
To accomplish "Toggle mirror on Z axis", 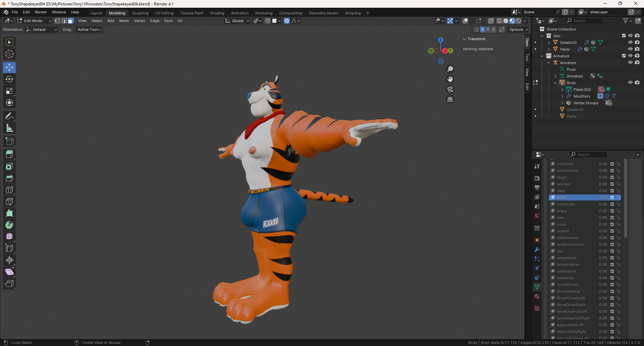I will [493, 30].
